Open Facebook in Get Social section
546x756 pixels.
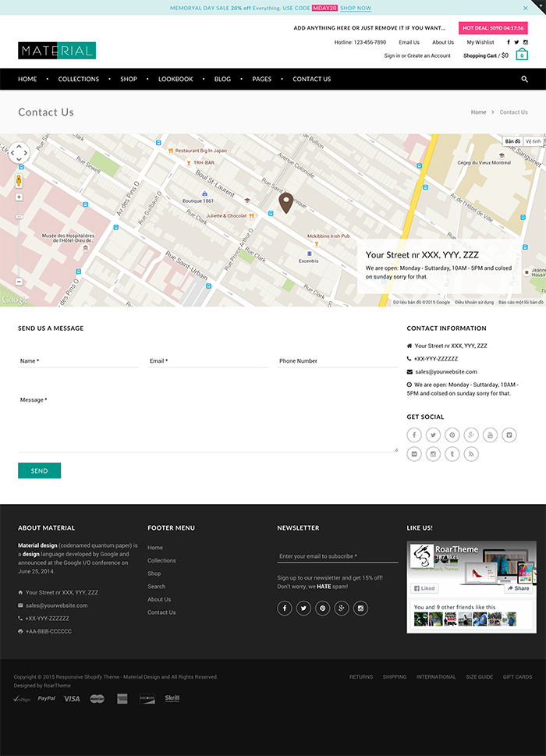coord(414,435)
